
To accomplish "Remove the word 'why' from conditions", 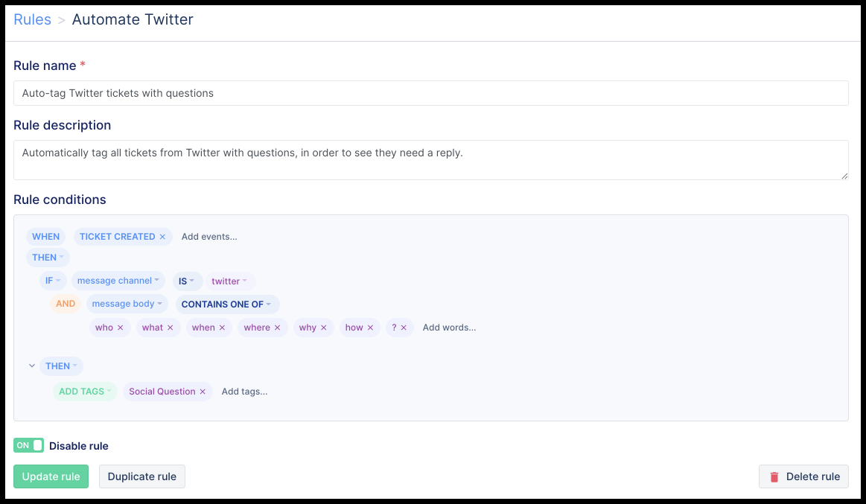I will click(324, 328).
